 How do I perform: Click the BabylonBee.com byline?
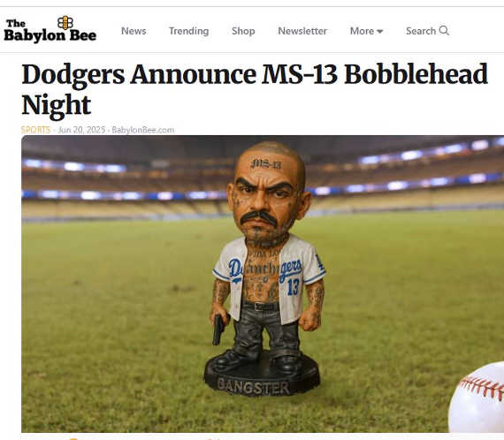142,130
